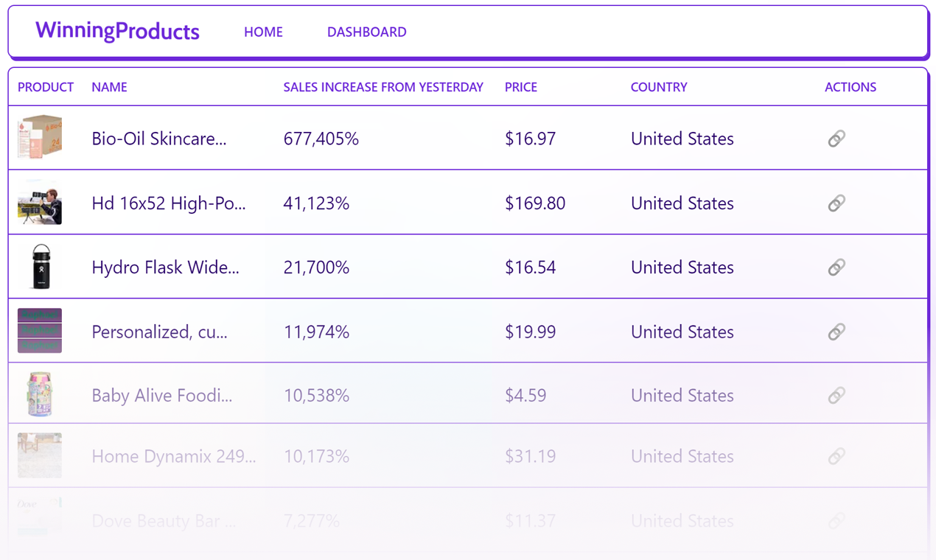Click the 21,700% sales increase value
This screenshot has width=936, height=560.
click(x=316, y=267)
